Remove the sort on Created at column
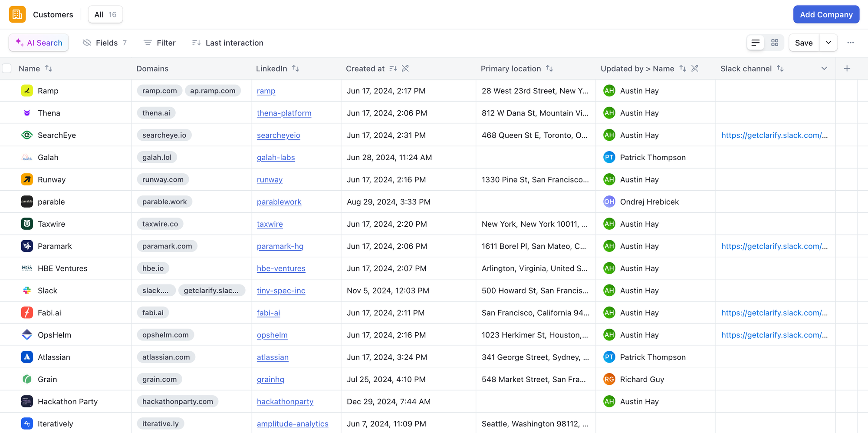868x433 pixels. (x=405, y=69)
